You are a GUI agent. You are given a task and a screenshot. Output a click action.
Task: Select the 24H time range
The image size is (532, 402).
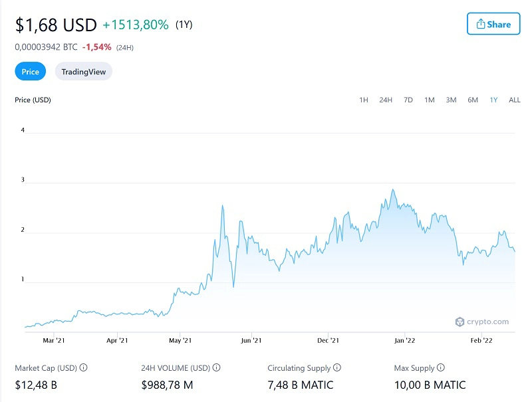(x=386, y=100)
